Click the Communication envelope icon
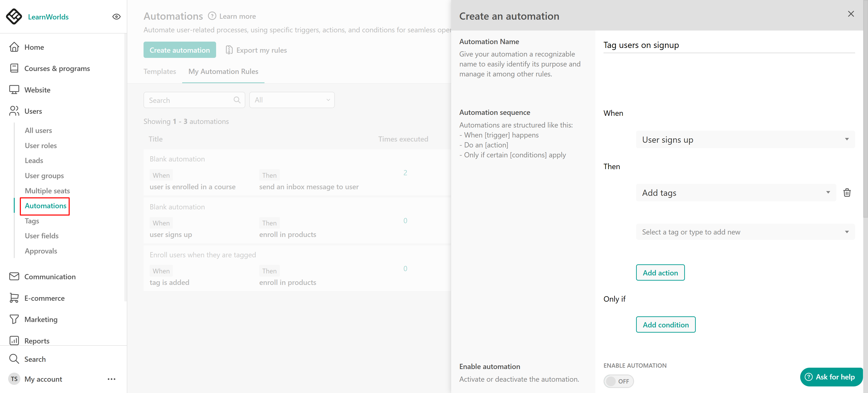The width and height of the screenshot is (868, 393). click(14, 276)
